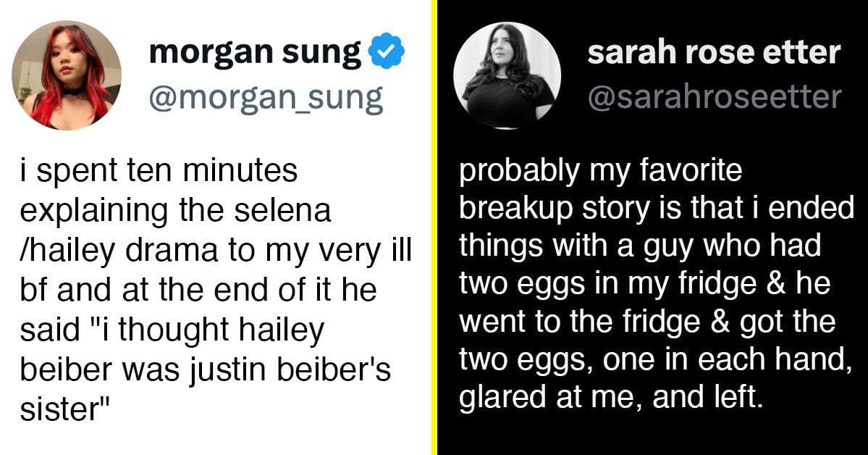Click the display name "sarah rose etter"
868x455 pixels.
[713, 52]
